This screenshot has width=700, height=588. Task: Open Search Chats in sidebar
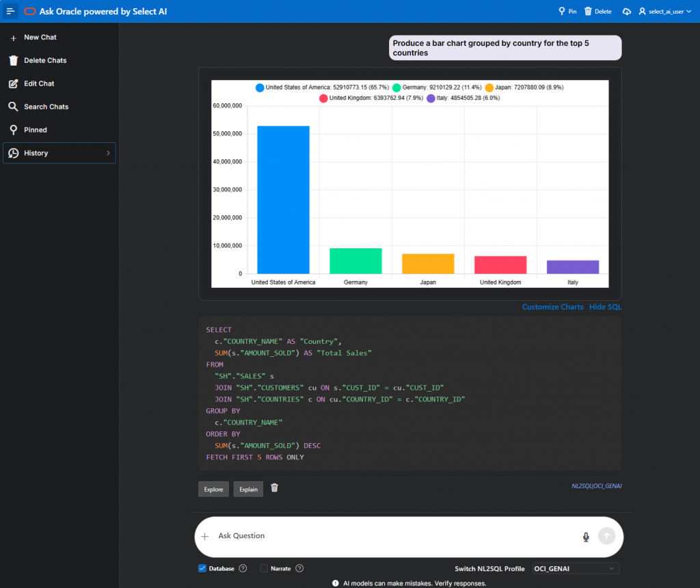coord(46,107)
